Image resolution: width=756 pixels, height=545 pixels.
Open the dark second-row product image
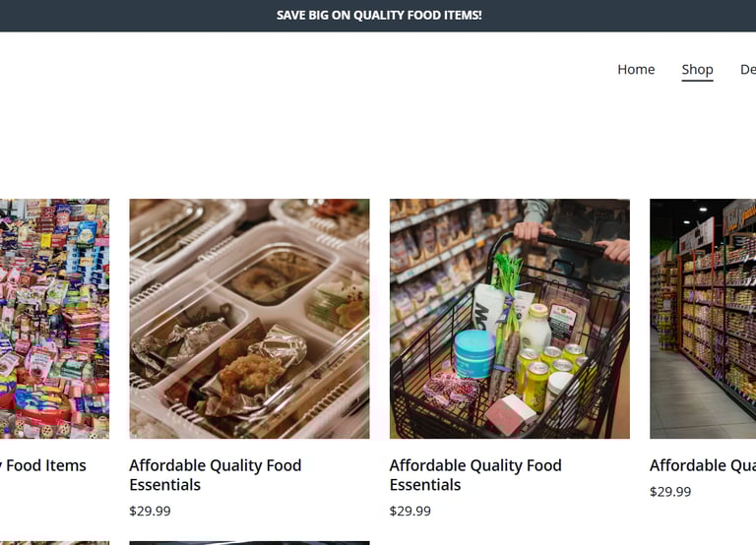(249, 543)
